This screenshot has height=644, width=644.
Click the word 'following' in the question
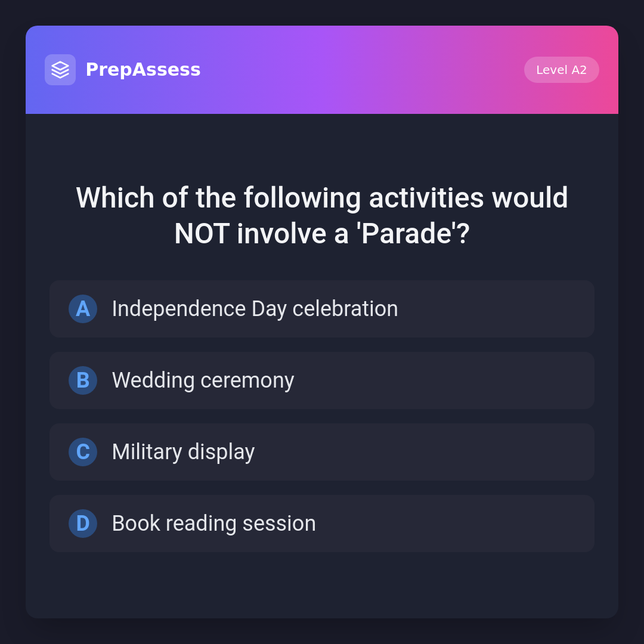[302, 198]
